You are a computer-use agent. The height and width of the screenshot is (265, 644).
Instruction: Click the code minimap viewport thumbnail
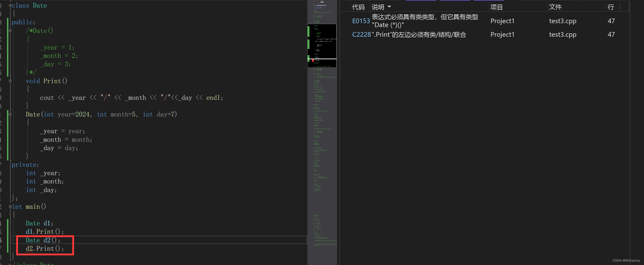pyautogui.click(x=322, y=46)
